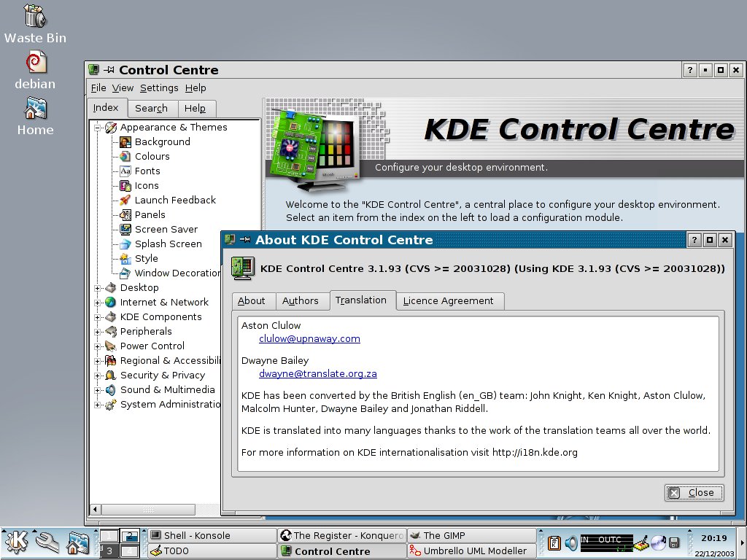The height and width of the screenshot is (560, 747).
Task: Switch to the Licence Agreement tab
Action: [x=449, y=301]
